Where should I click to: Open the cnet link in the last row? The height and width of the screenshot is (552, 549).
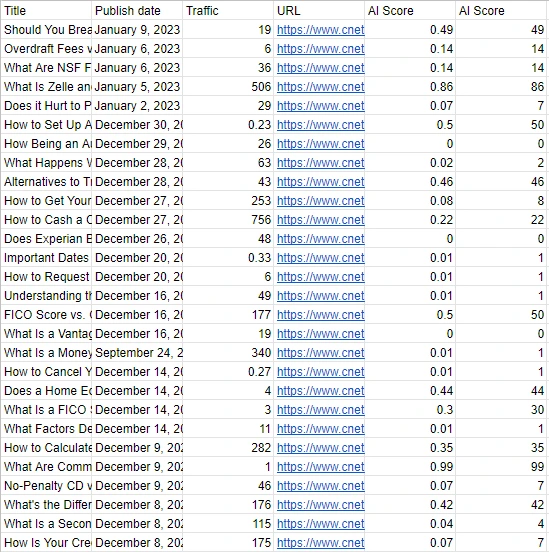click(320, 542)
